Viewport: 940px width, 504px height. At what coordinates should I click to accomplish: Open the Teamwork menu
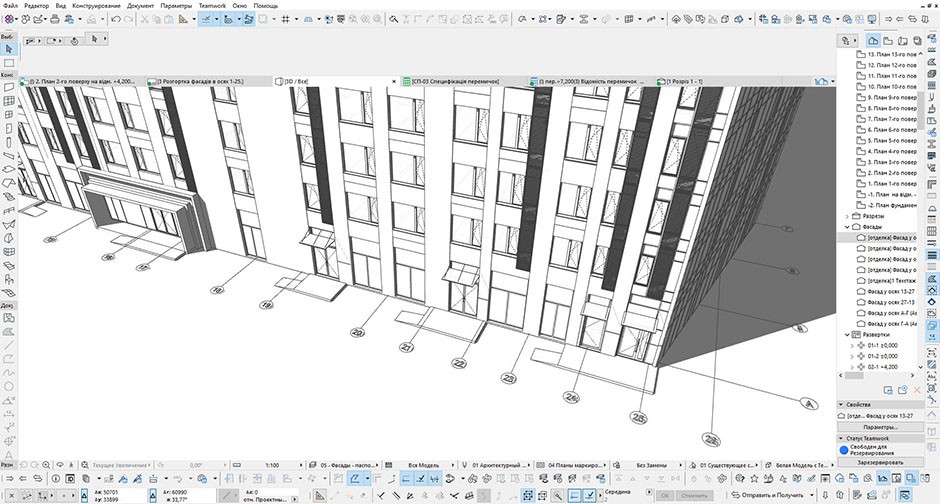[212, 5]
